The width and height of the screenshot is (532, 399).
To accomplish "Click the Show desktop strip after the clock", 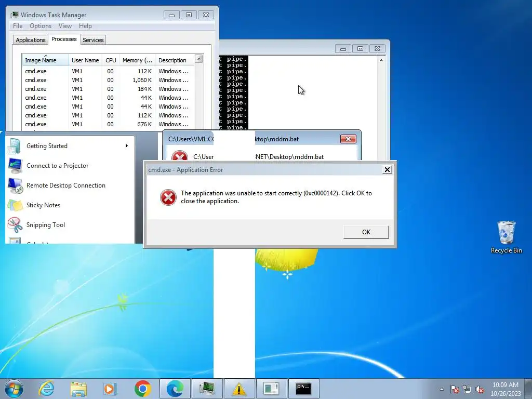I will pos(529,389).
